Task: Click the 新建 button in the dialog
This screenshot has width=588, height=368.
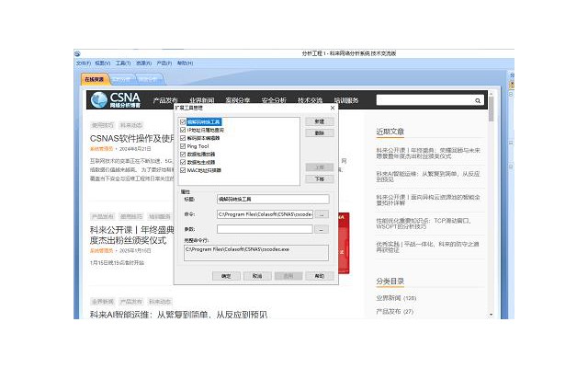Action: 320,121
